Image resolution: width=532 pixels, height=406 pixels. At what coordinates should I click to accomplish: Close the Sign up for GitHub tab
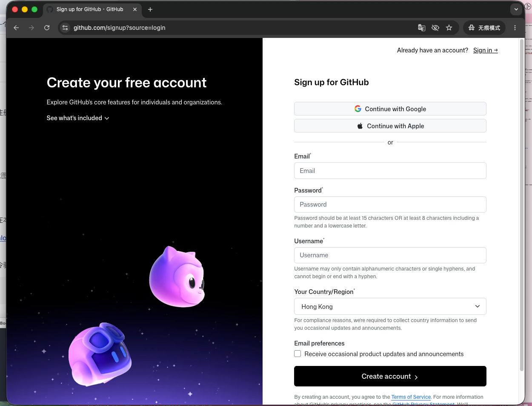(135, 9)
